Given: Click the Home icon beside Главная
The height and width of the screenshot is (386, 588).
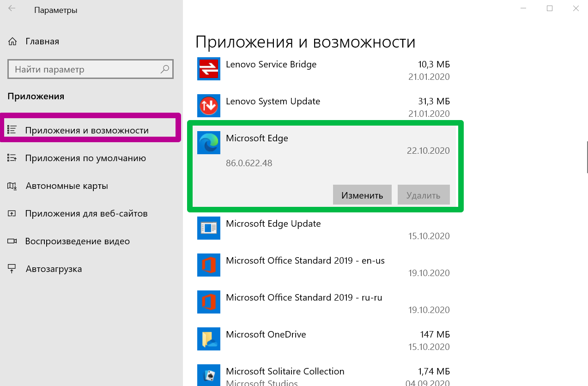Looking at the screenshot, I should tap(12, 42).
